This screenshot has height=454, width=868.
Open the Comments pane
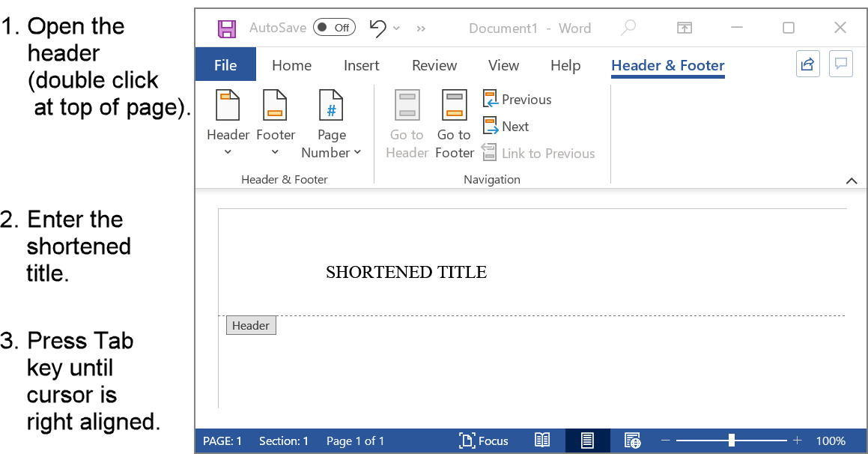point(840,64)
